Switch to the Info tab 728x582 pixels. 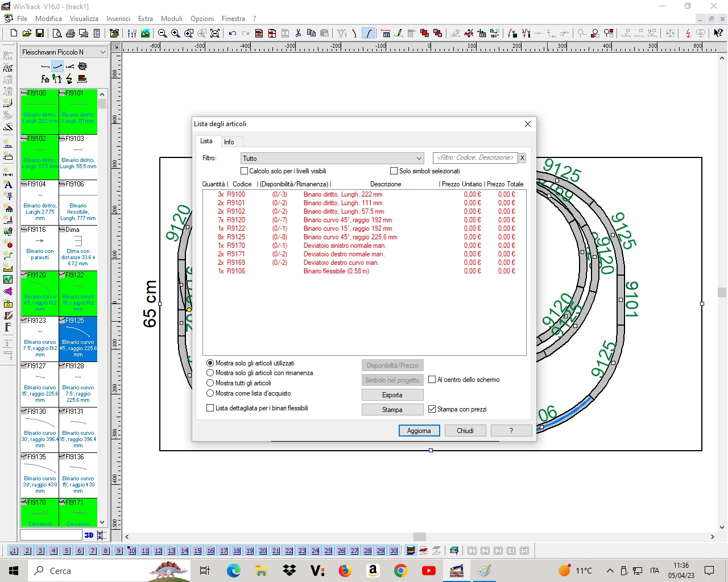coord(229,142)
